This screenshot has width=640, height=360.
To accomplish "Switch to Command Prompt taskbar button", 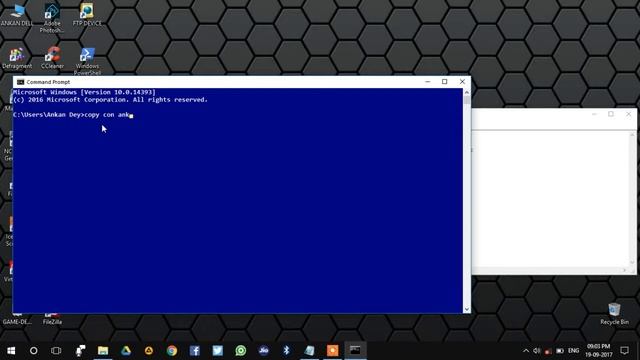I will click(x=355, y=351).
